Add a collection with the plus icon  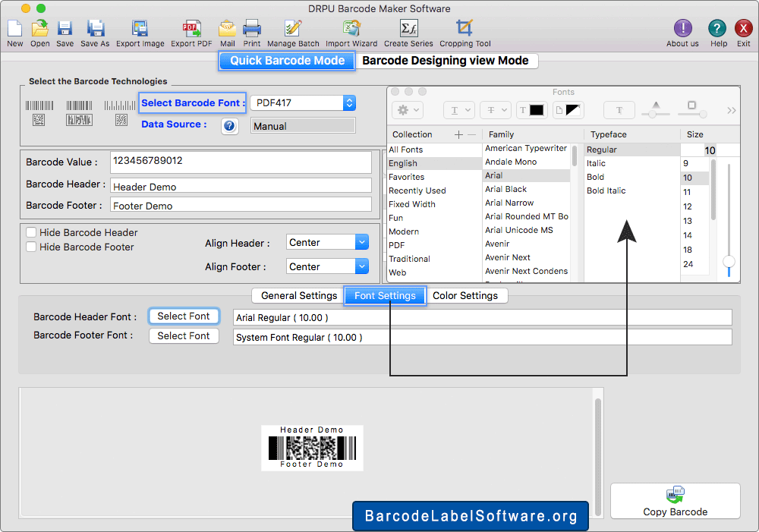(x=459, y=134)
